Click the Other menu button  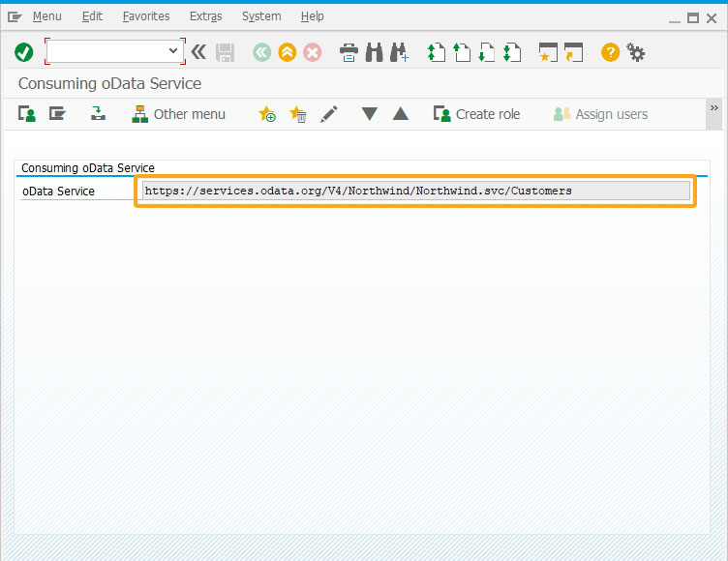pyautogui.click(x=178, y=114)
